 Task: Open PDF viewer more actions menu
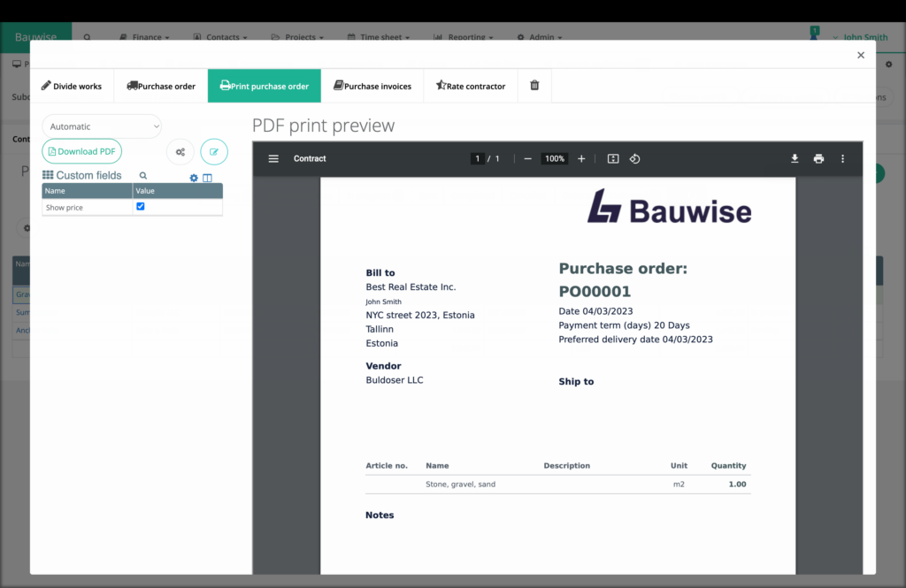pyautogui.click(x=842, y=159)
